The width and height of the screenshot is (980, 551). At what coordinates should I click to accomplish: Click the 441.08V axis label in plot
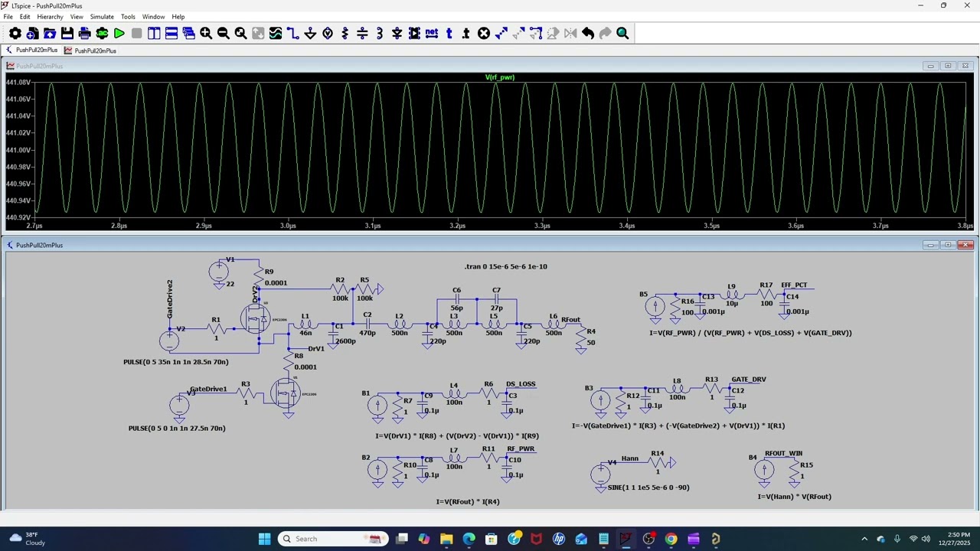point(18,82)
